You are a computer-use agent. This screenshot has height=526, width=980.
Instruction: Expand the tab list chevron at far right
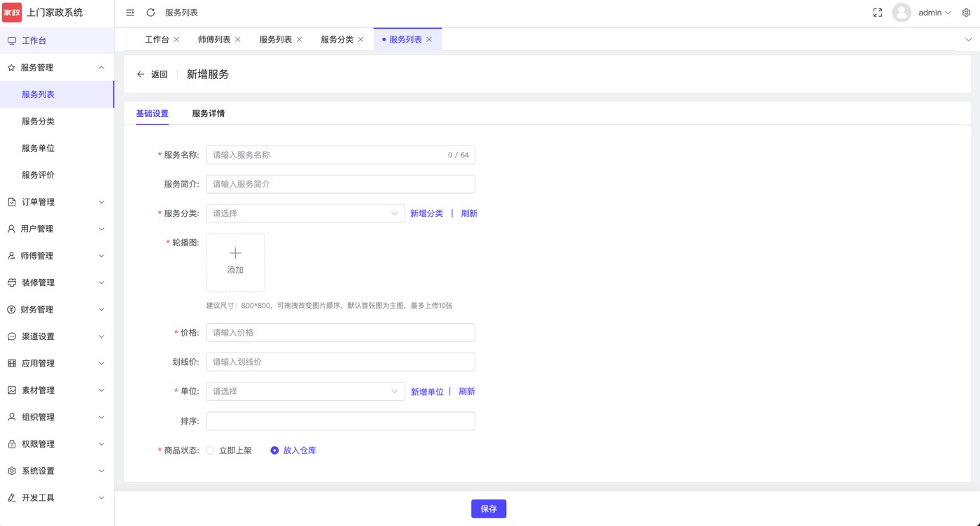pos(968,40)
